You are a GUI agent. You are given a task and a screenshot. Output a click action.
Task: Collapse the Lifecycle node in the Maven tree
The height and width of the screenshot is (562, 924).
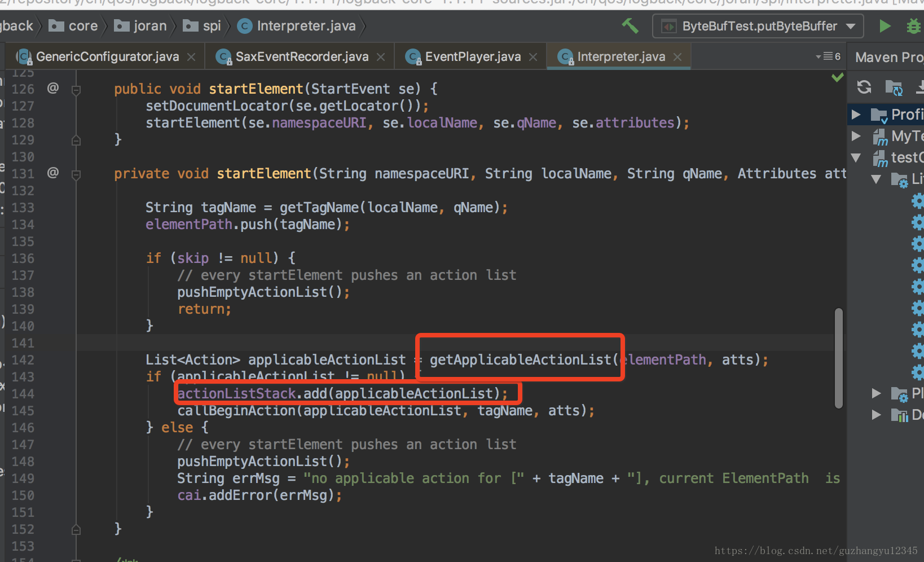(x=876, y=179)
